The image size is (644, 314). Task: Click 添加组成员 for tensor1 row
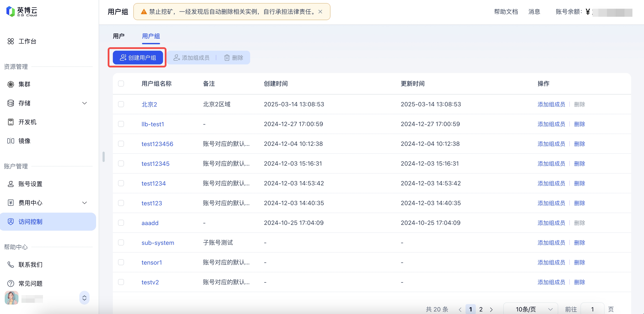tap(551, 262)
